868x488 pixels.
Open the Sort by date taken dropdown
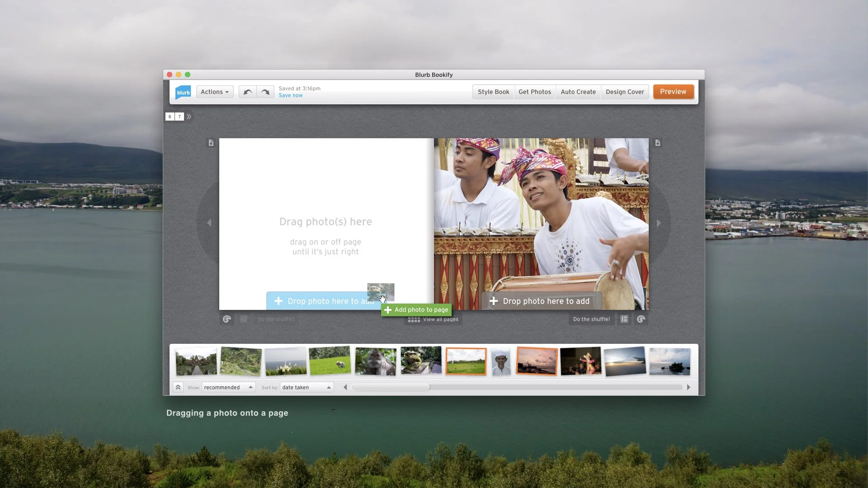click(x=307, y=387)
